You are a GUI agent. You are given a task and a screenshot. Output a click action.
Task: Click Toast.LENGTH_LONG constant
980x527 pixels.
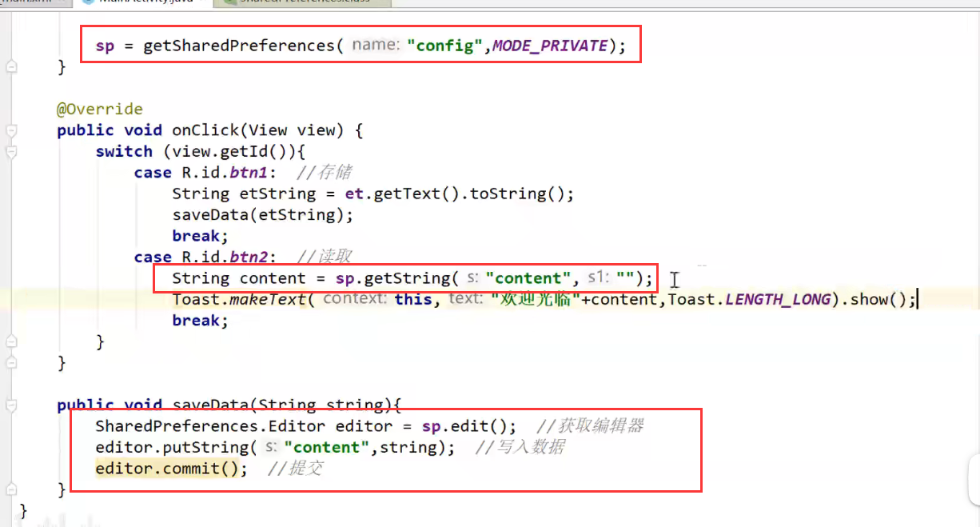[x=748, y=300]
